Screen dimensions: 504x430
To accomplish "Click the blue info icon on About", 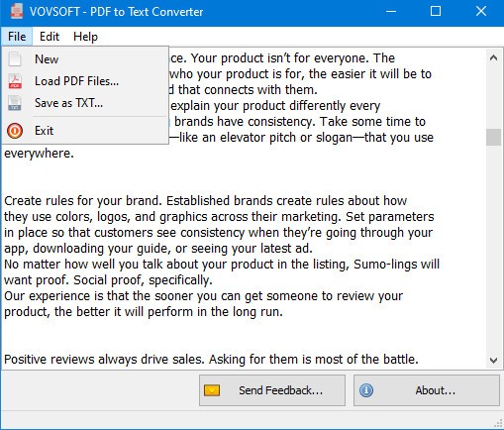I will click(366, 390).
